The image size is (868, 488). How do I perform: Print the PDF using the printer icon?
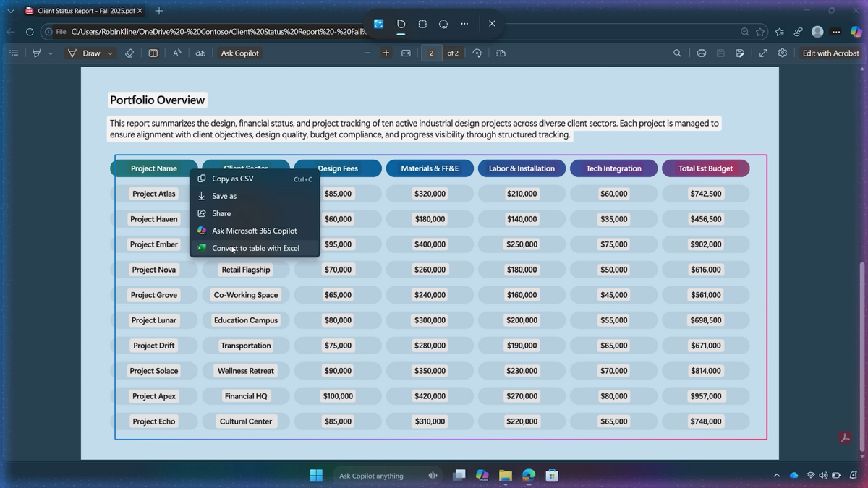[700, 53]
